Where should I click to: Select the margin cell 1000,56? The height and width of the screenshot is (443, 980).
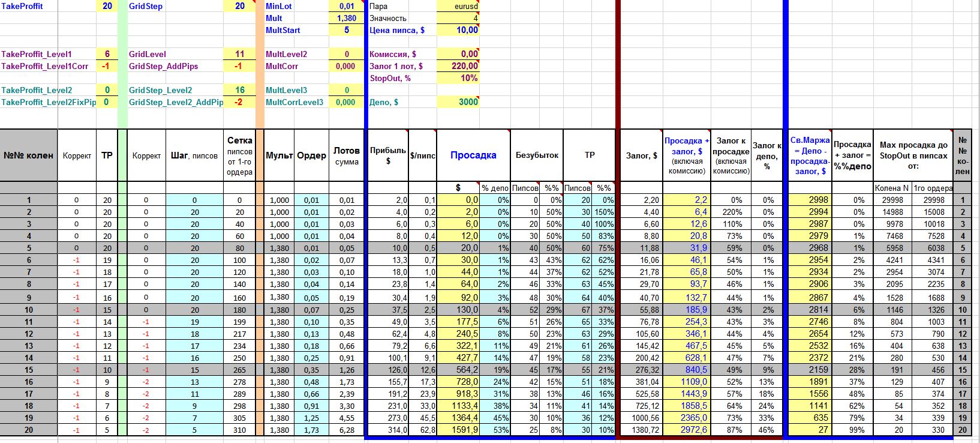(x=642, y=418)
